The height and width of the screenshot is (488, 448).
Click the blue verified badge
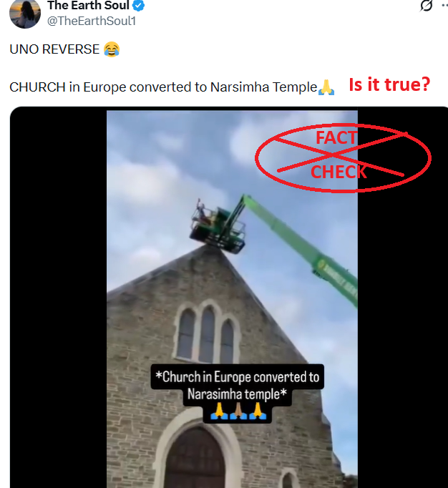(x=138, y=5)
